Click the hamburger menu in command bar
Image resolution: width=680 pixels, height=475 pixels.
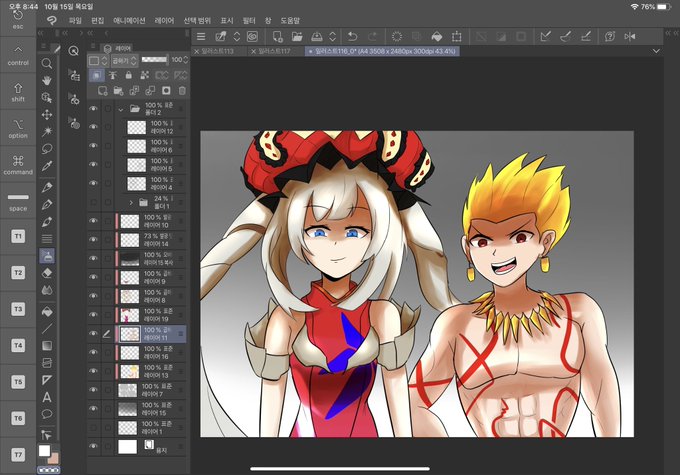[201, 36]
